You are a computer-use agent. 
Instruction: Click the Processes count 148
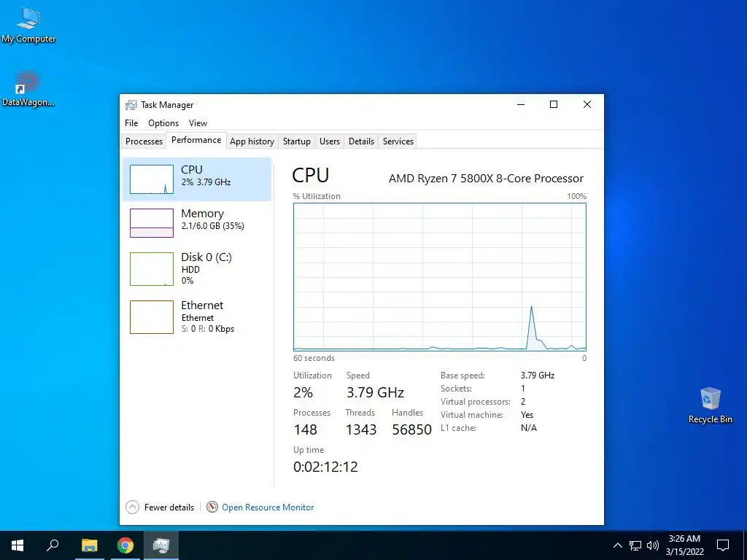pos(306,429)
